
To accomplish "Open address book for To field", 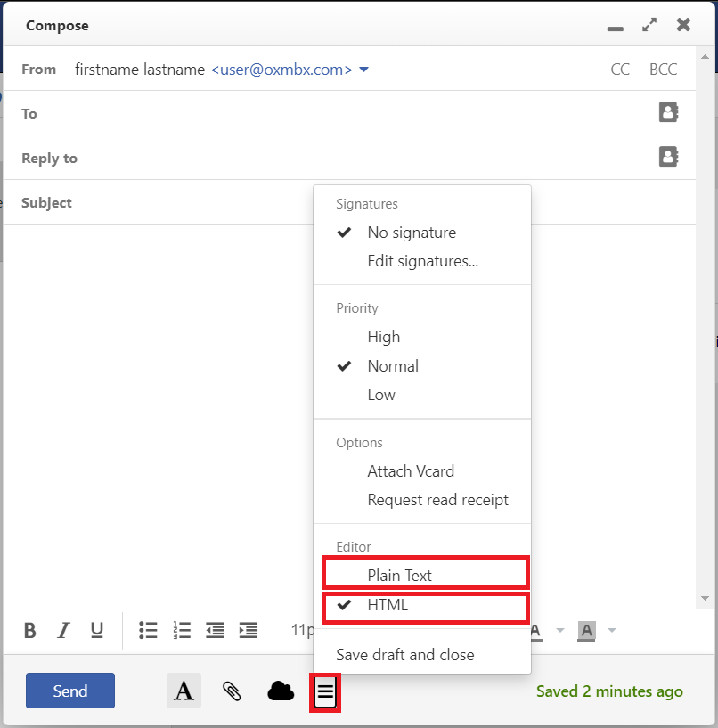I will [x=668, y=112].
